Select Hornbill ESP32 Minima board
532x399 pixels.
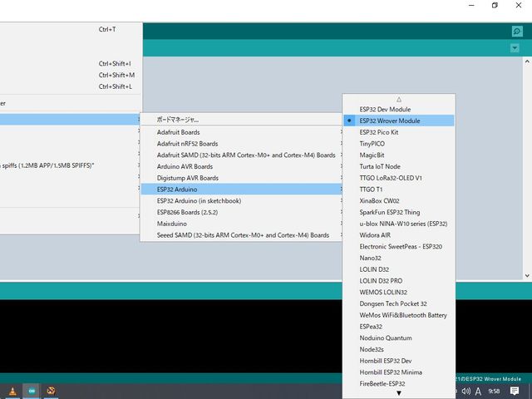coord(399,372)
